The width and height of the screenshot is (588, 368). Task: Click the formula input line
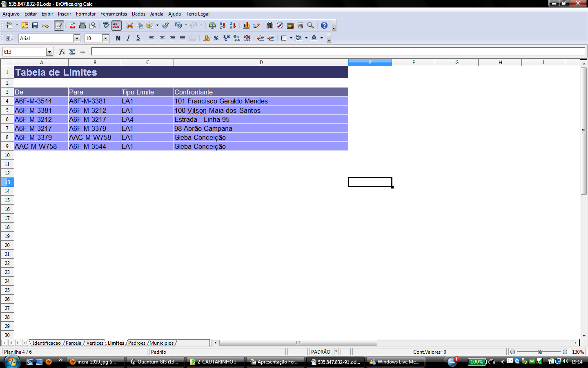click(x=338, y=52)
